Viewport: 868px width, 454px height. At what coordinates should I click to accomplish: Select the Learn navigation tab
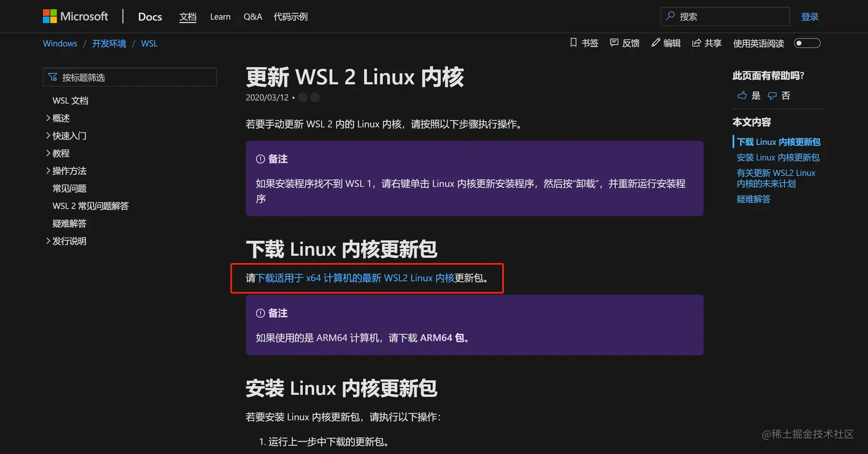coord(220,17)
